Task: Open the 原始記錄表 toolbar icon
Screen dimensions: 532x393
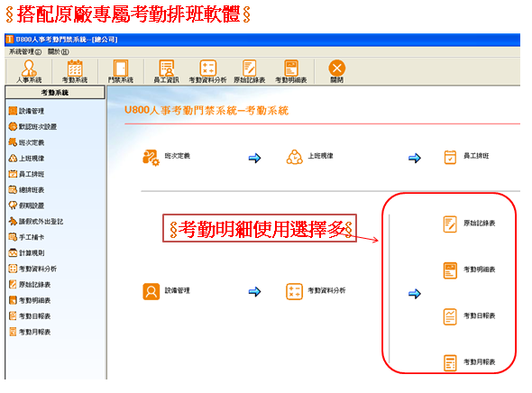Action: pyautogui.click(x=250, y=71)
